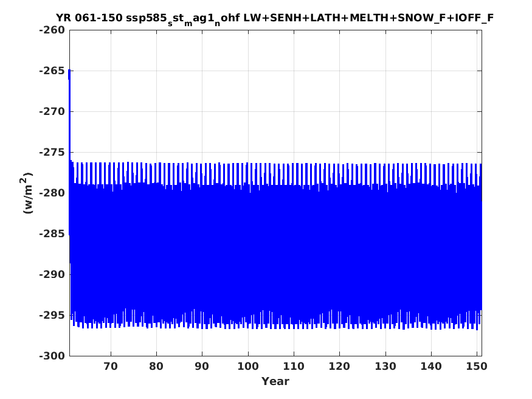The height and width of the screenshot is (399, 532).
Task: Click x-axis tick label 100
Action: 248,366
